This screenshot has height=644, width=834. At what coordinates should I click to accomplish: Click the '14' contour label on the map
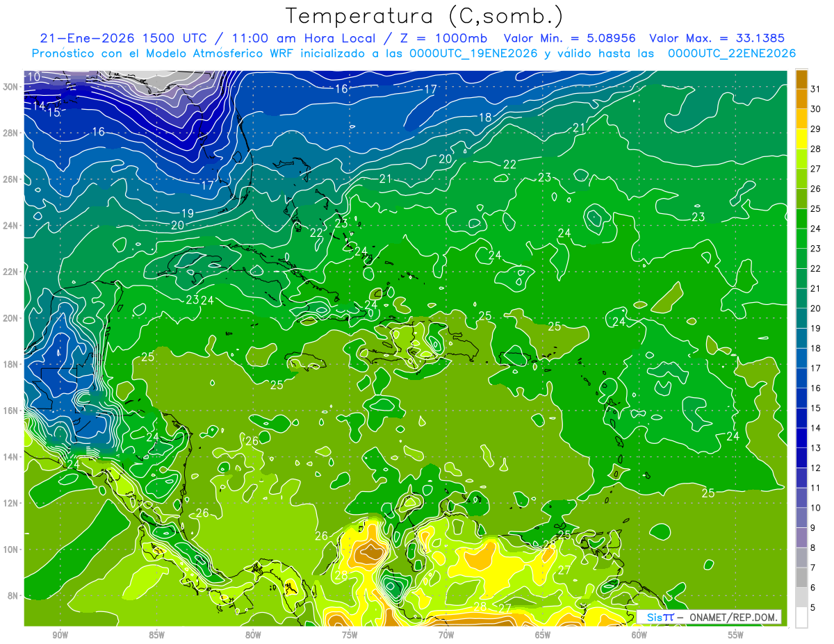[x=39, y=106]
